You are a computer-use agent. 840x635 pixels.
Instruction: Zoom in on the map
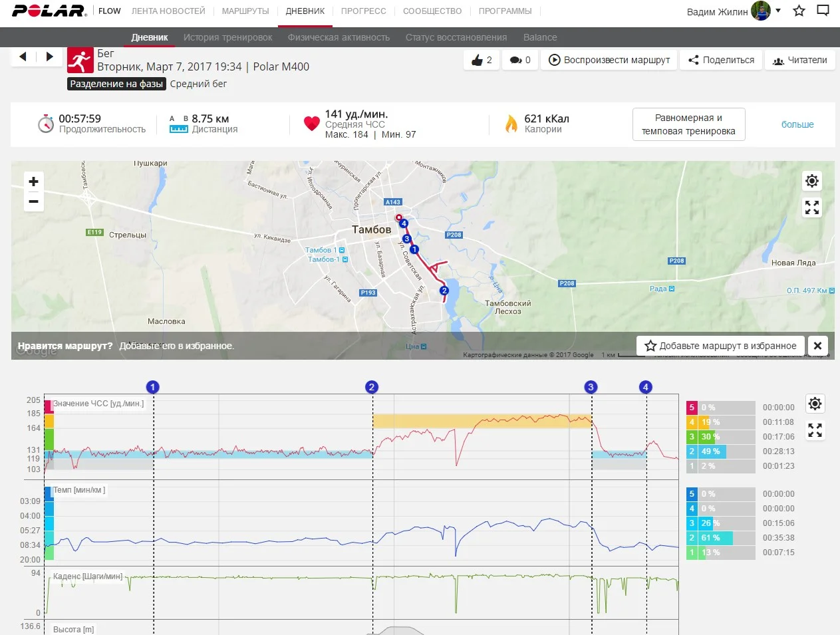click(34, 182)
